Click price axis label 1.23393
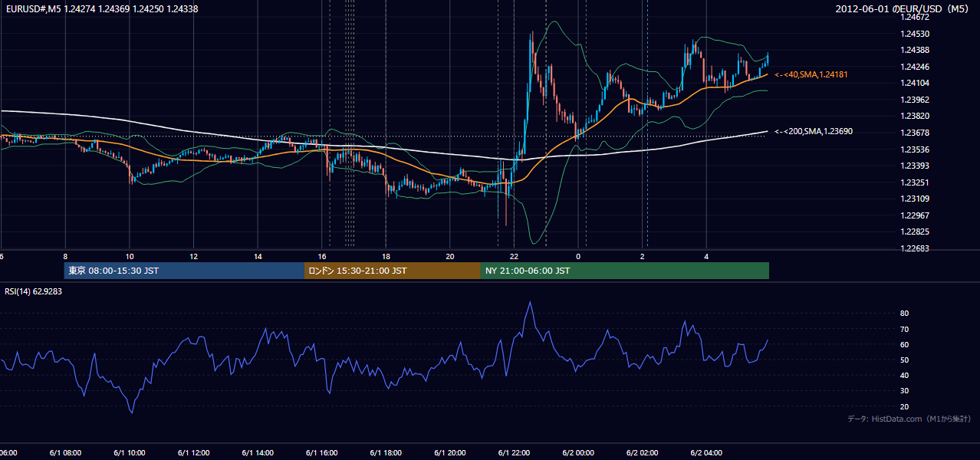 point(914,166)
